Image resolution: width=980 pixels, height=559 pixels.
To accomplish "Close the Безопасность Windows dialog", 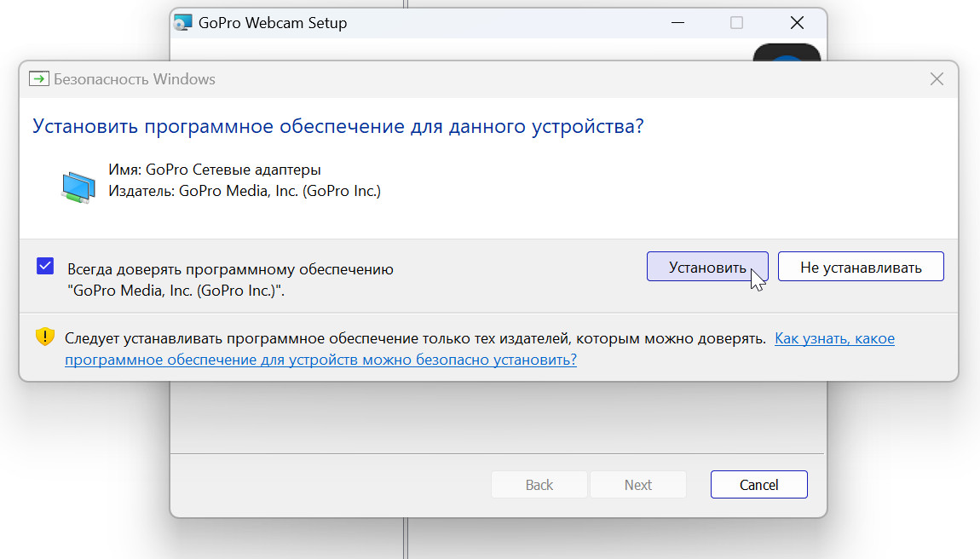I will tap(937, 79).
